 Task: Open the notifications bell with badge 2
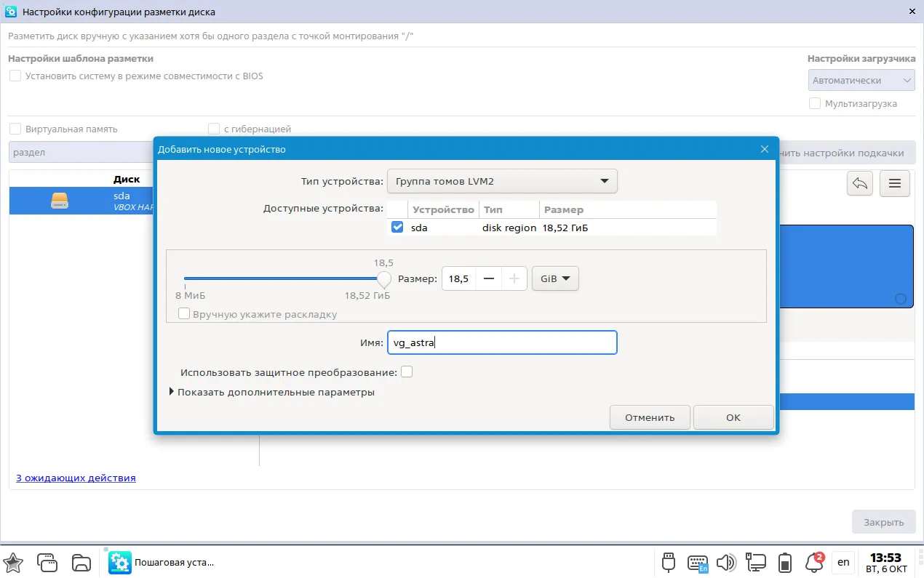coord(814,562)
